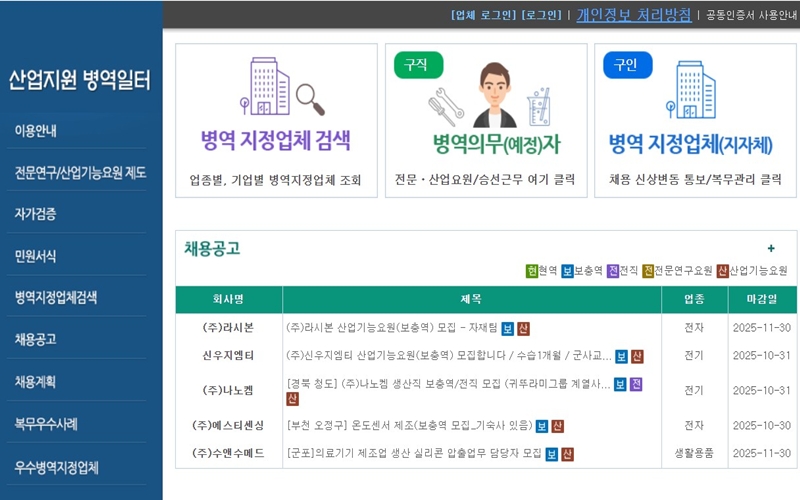800x500 pixels.
Task: Click the blue 구인 badge
Action: click(x=628, y=65)
